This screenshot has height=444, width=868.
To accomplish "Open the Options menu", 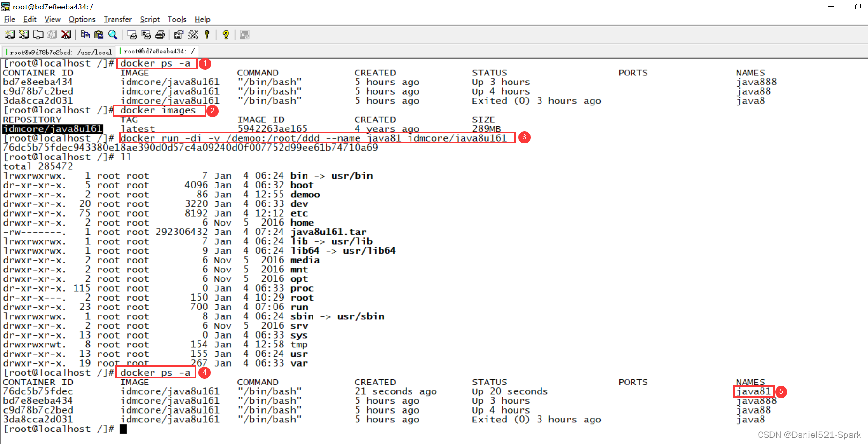I will coord(82,19).
